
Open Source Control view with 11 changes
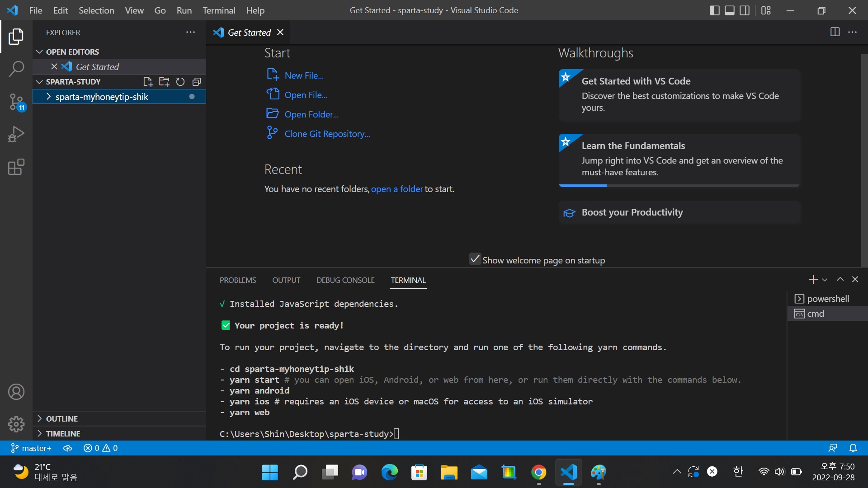[16, 102]
